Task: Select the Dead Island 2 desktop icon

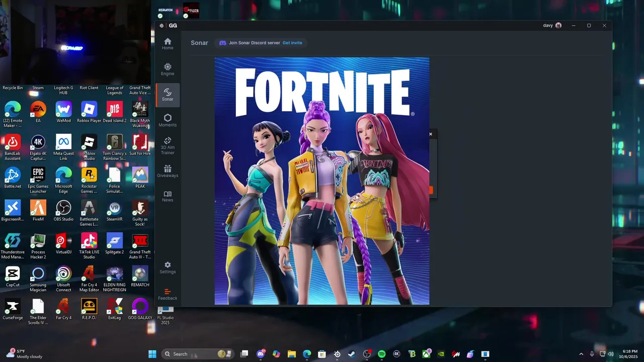Action: click(x=115, y=112)
